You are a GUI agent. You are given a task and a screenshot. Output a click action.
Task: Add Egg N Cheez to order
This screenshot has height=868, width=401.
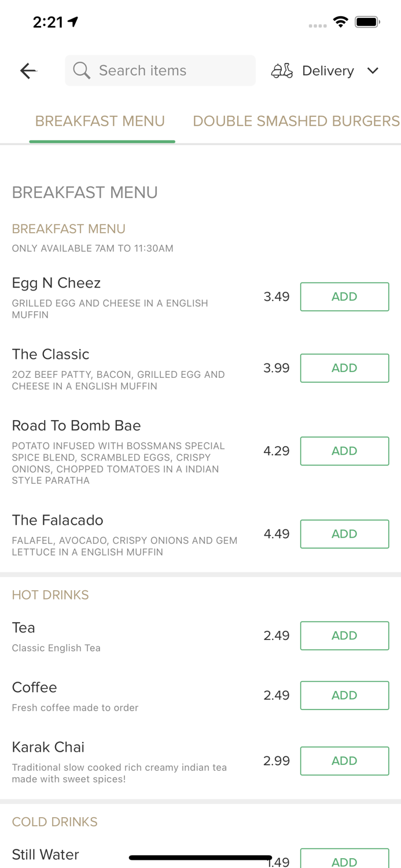(344, 297)
